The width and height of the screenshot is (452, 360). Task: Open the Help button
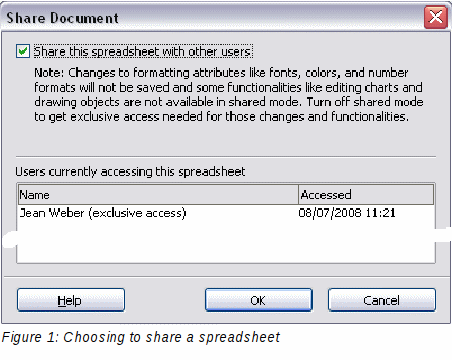point(71,300)
